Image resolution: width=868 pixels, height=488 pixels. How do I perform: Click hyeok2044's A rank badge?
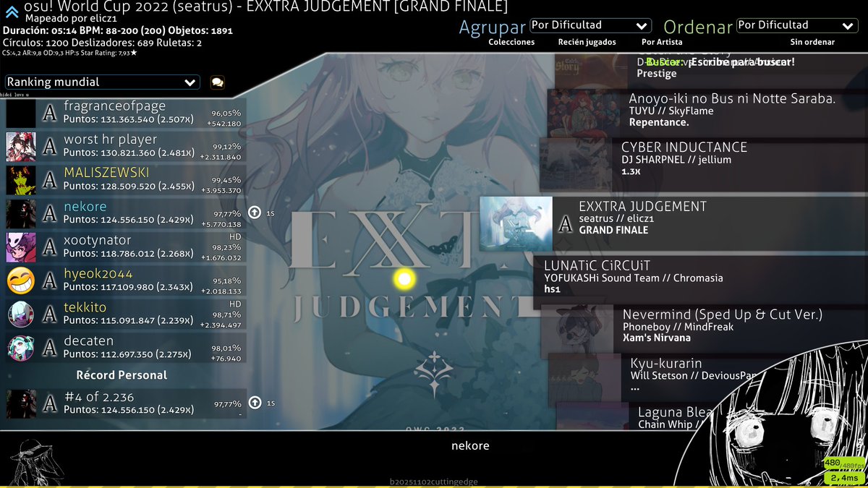coord(49,280)
